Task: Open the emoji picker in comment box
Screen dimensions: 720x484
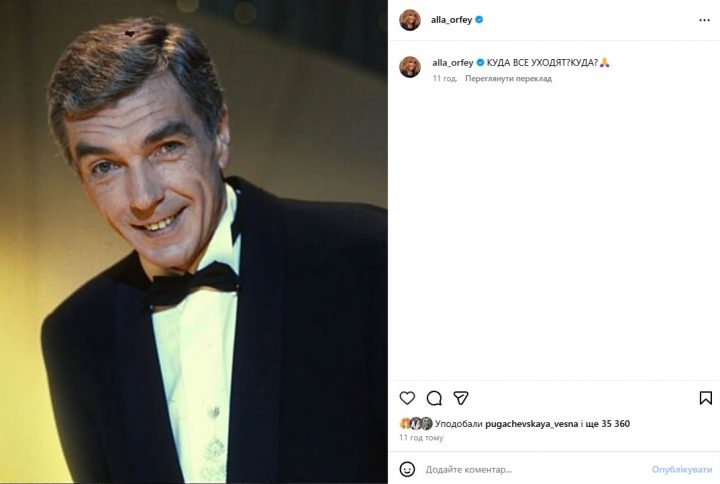Action: click(407, 469)
